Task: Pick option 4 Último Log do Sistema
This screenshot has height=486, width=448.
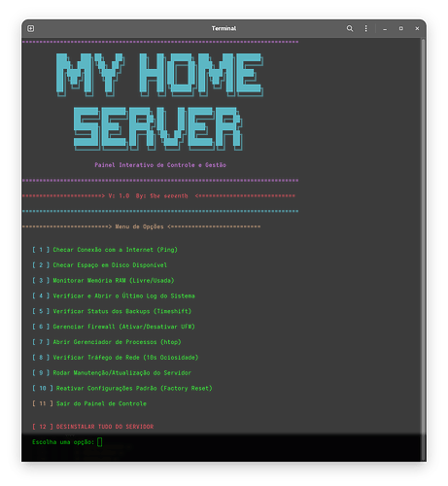Action: [x=114, y=295]
